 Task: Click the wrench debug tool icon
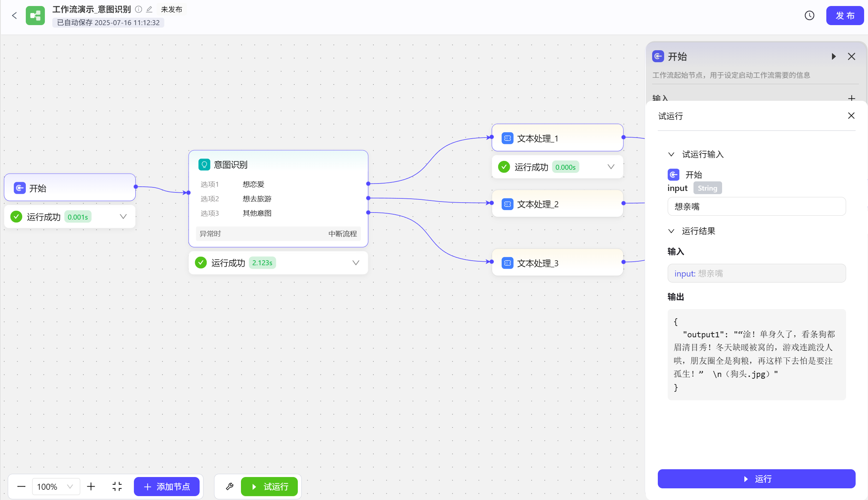(x=230, y=487)
